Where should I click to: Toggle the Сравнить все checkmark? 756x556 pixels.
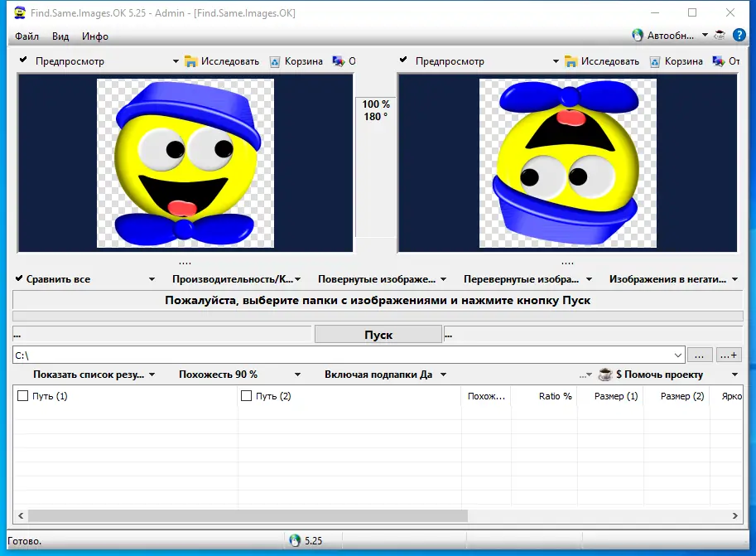[19, 278]
